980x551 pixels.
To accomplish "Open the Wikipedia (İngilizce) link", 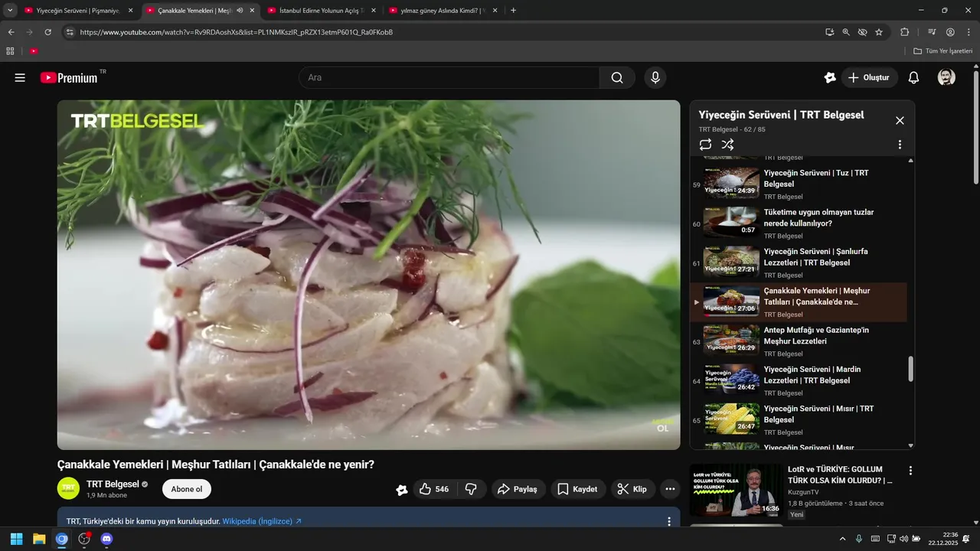I will click(262, 521).
